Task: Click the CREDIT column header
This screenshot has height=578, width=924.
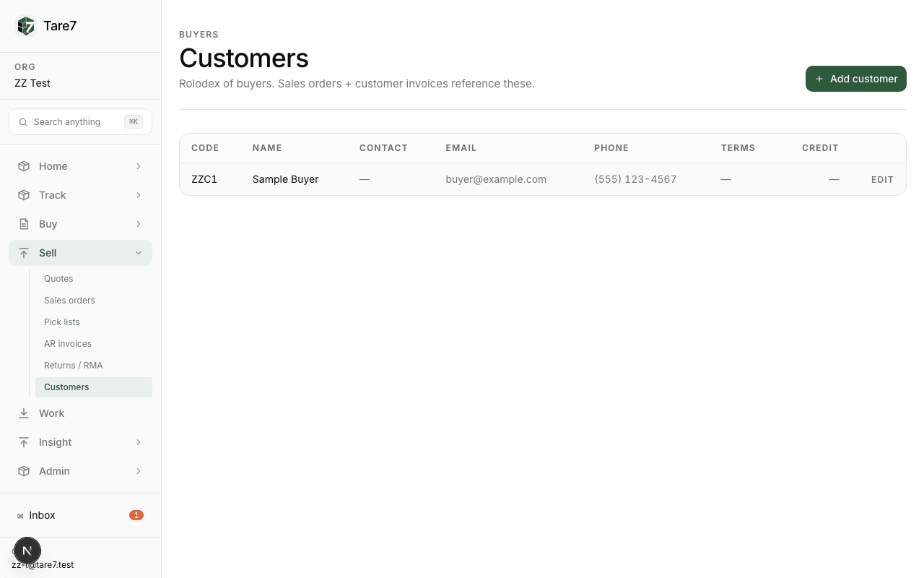Action: [820, 148]
